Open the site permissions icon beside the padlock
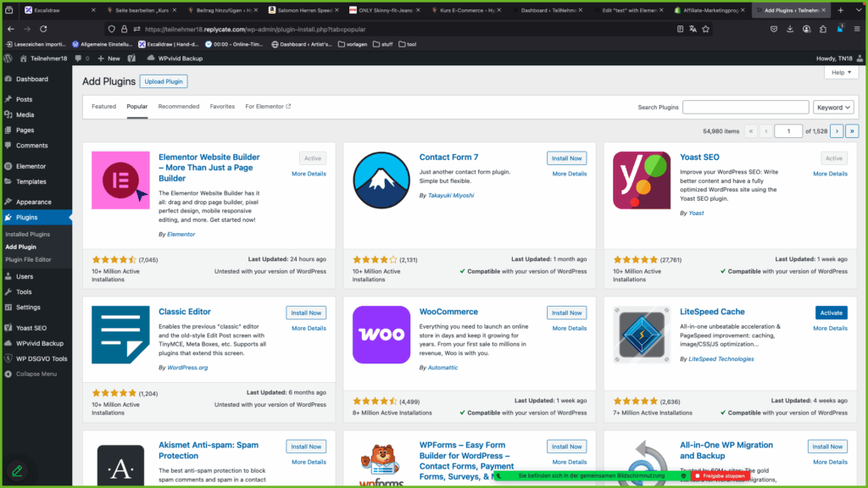The width and height of the screenshot is (868, 488). coord(136,30)
